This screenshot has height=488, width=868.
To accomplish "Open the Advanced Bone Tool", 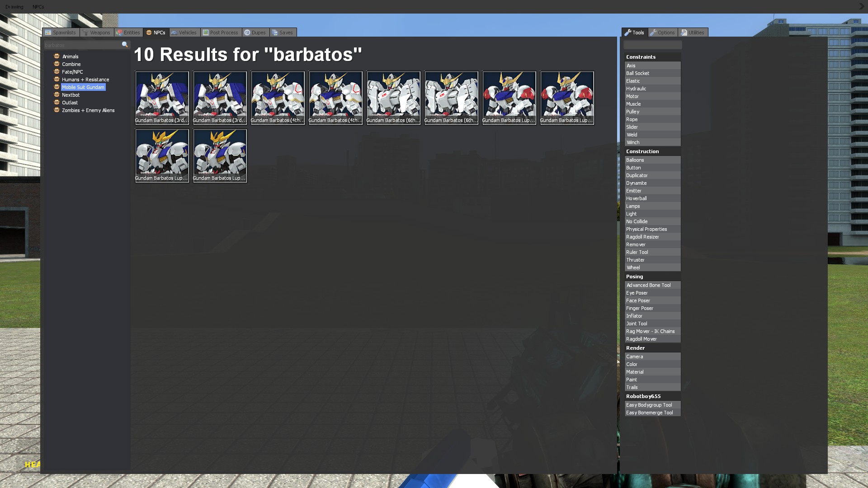I will click(x=653, y=285).
